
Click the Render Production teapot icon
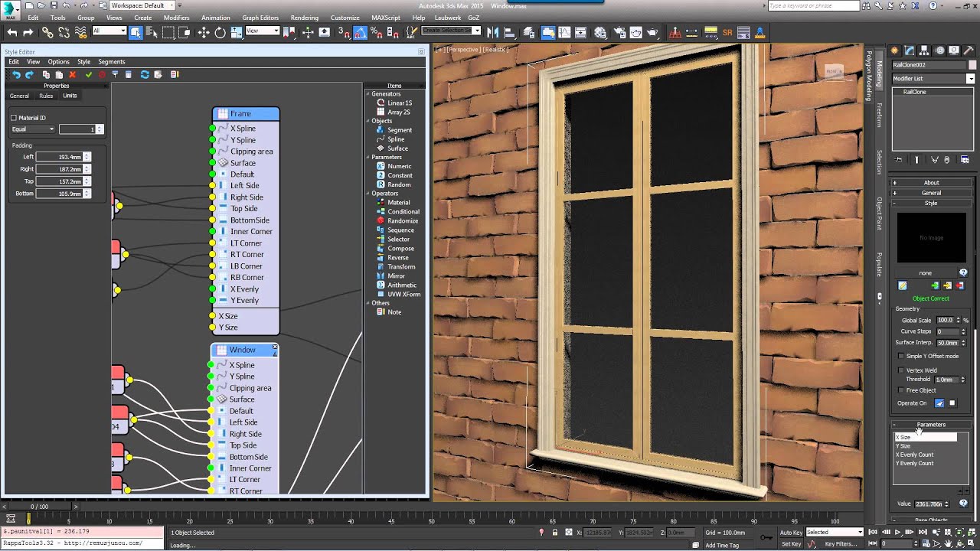(652, 32)
